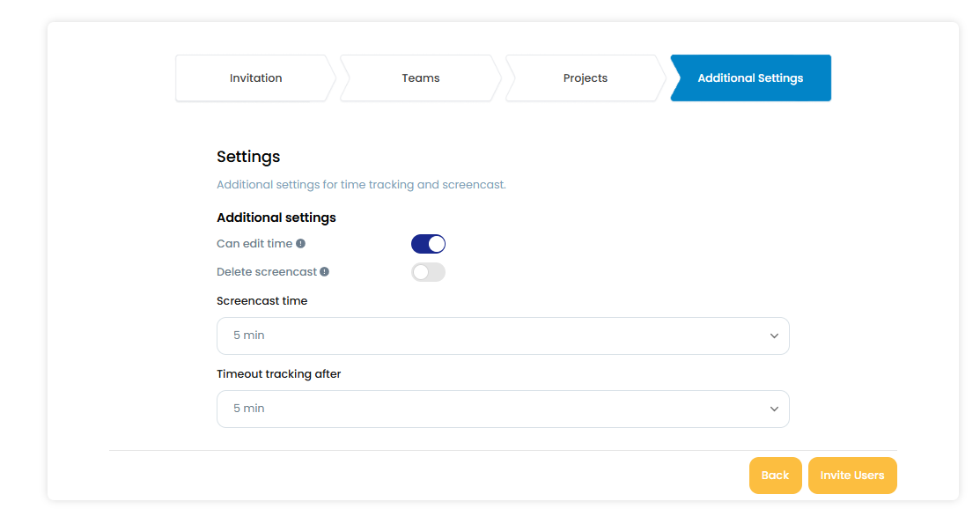Viewport: 980px width, 509px height.
Task: Open the Timeout tracking after dropdown
Action: tap(503, 409)
